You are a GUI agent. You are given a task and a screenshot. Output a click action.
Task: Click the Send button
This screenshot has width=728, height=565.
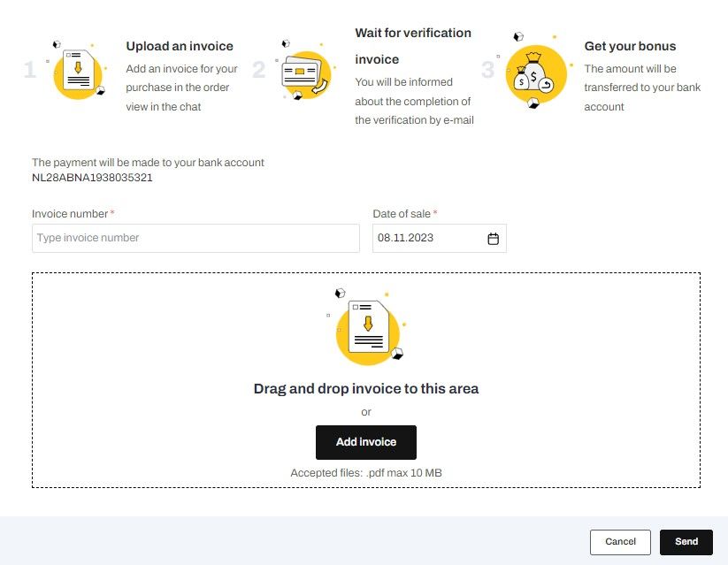click(x=686, y=542)
